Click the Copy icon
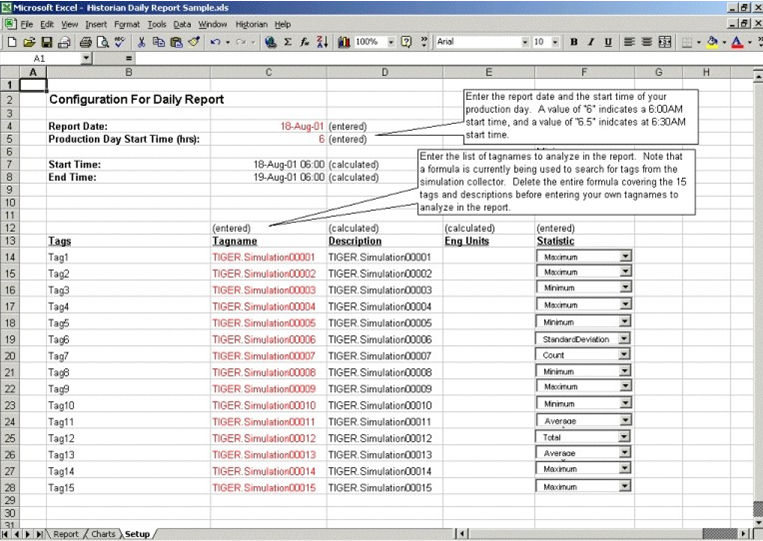763x541 pixels. coord(159,42)
